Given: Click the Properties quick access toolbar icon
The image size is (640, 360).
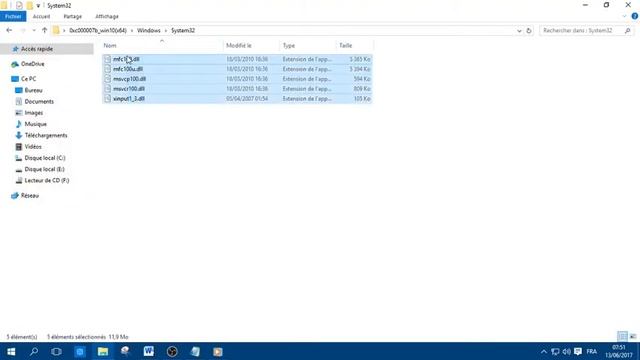Looking at the screenshot, I should click(x=19, y=6).
